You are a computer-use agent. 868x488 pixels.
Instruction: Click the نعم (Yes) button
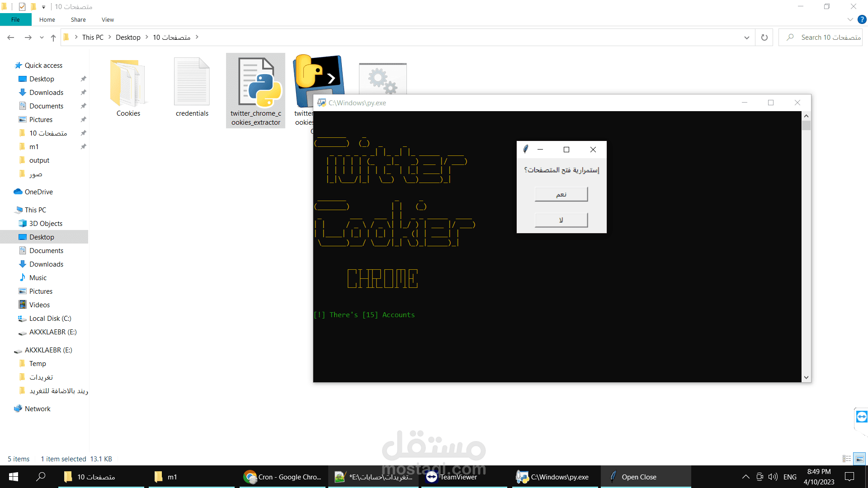click(561, 194)
